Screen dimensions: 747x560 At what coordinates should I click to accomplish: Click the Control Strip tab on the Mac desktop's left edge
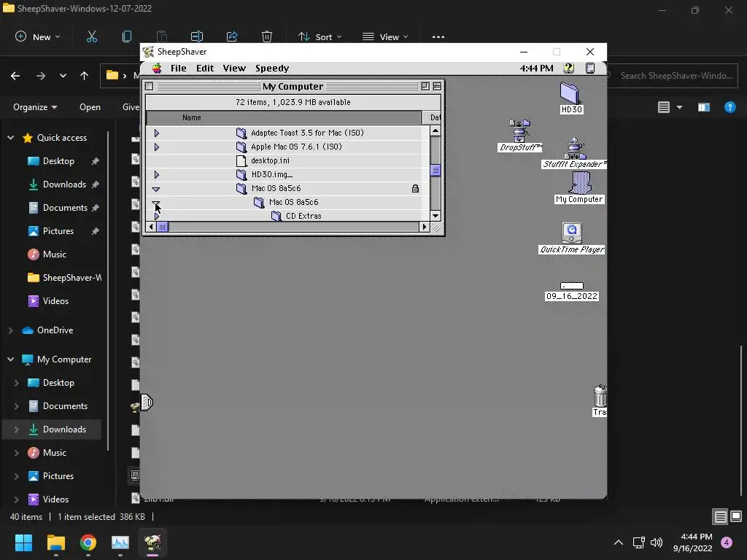[146, 402]
